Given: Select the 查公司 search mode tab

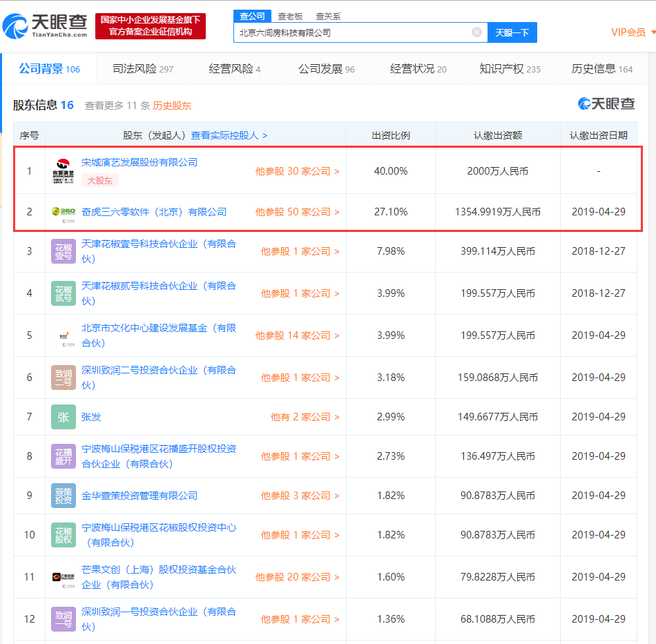Looking at the screenshot, I should click(x=252, y=16).
